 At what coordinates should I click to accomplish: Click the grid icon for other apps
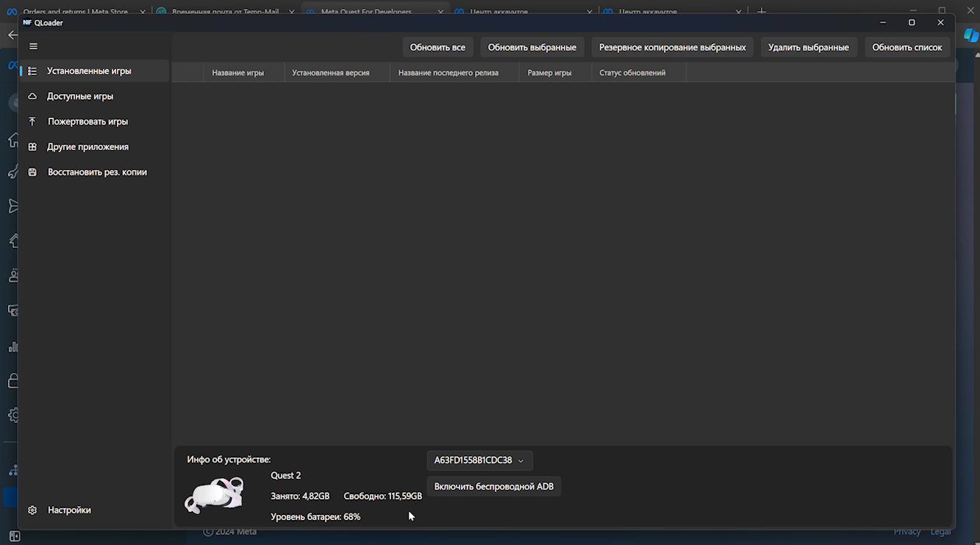[32, 147]
